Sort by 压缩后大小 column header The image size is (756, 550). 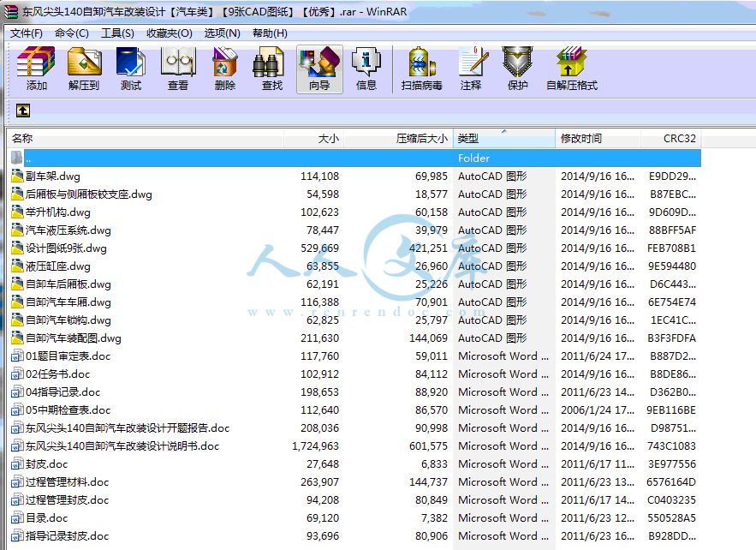[x=398, y=139]
